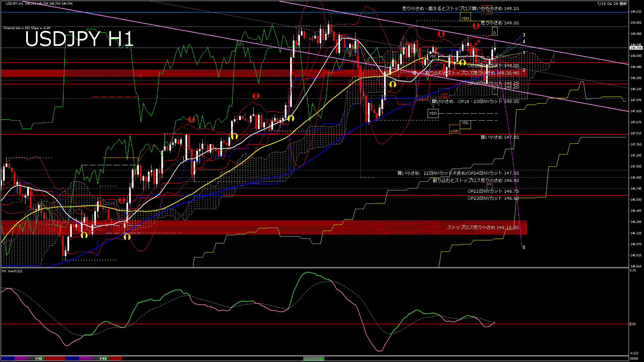Select annotation ストップロス売り小さめ 148.30-40
Screen dimensions: 644x362
(x=465, y=73)
